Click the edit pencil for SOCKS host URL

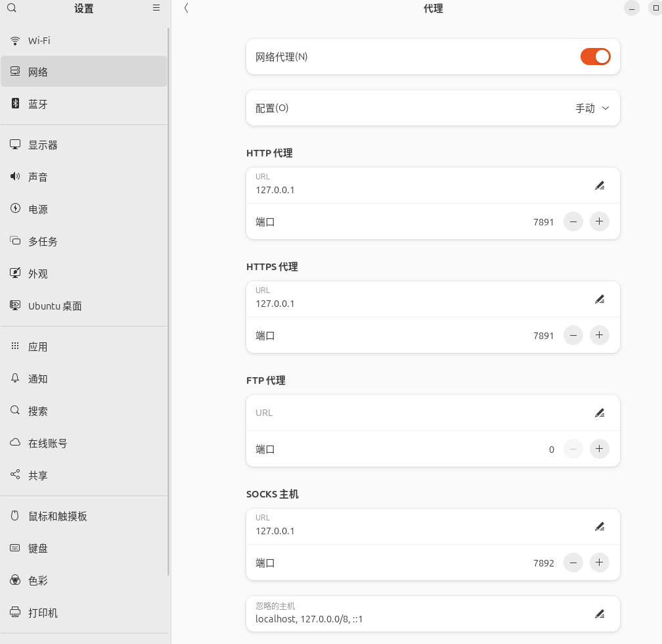pyautogui.click(x=599, y=527)
